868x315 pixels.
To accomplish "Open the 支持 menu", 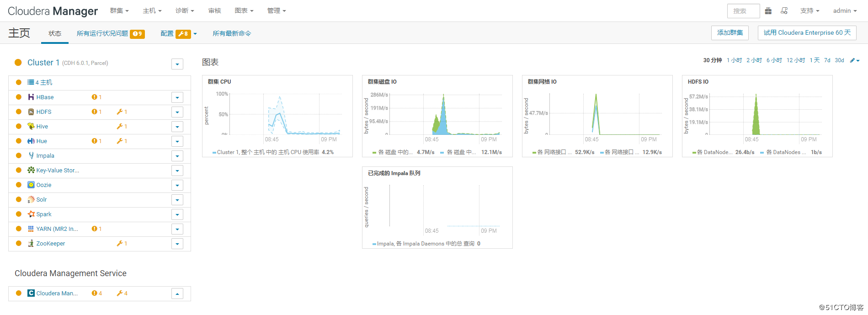I will pos(809,11).
